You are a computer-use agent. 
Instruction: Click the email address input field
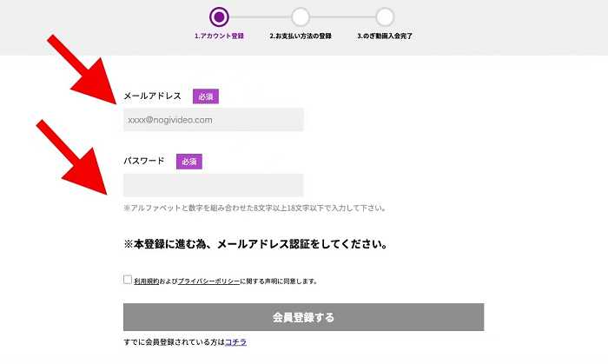tap(214, 120)
